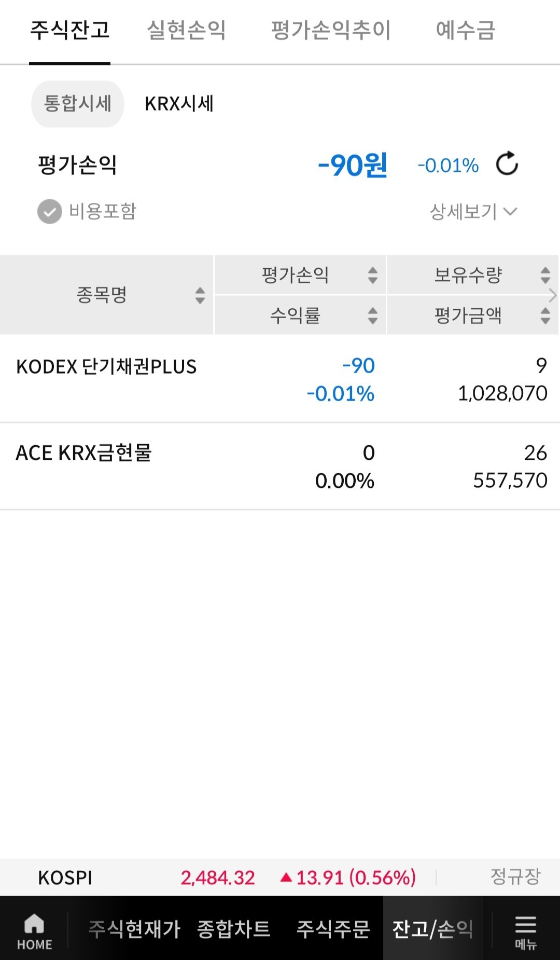Go to 주식주문 in bottom bar
Screen dimensions: 560x960
pyautogui.click(x=333, y=929)
